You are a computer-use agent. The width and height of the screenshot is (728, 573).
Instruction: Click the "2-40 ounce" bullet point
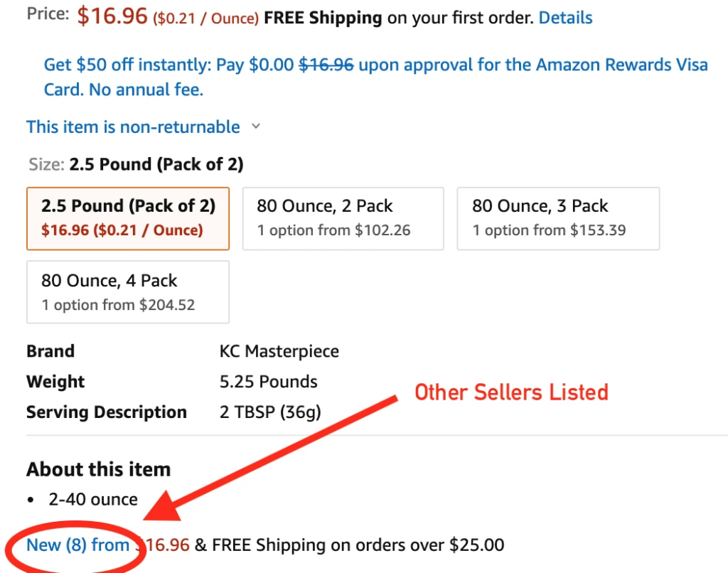point(92,499)
